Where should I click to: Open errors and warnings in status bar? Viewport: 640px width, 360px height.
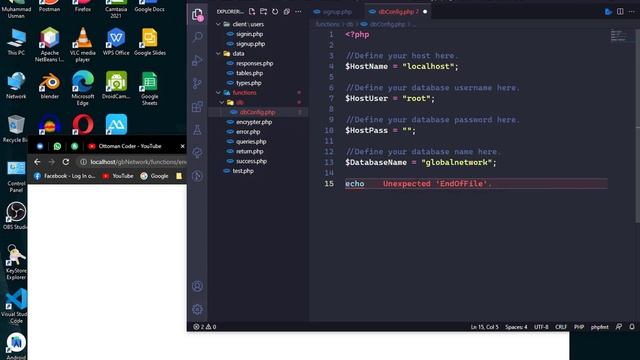[204, 327]
